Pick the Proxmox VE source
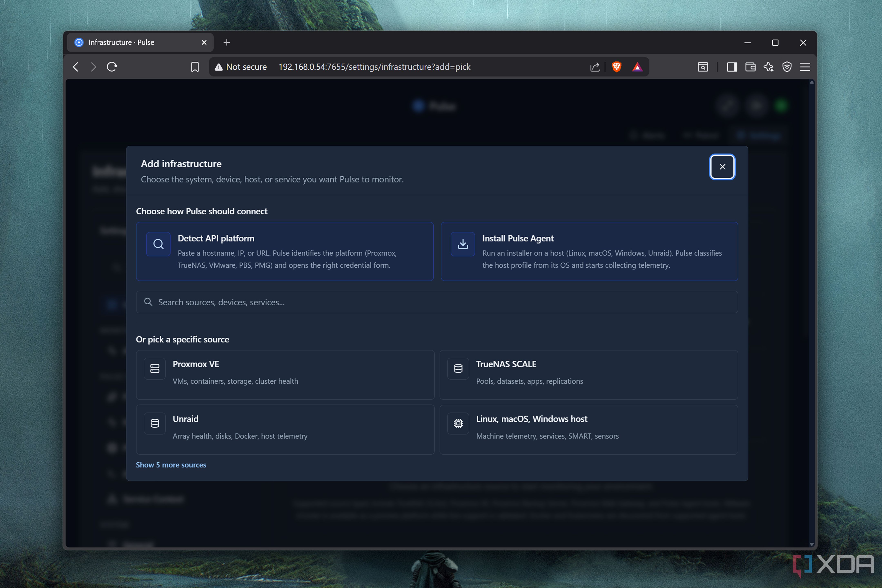The image size is (882, 588). point(285,375)
